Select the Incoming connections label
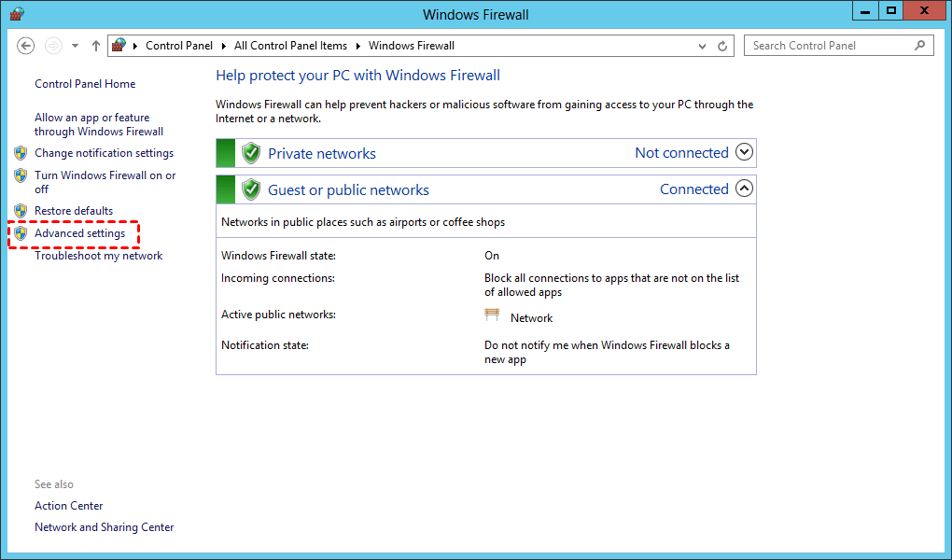 coord(278,278)
